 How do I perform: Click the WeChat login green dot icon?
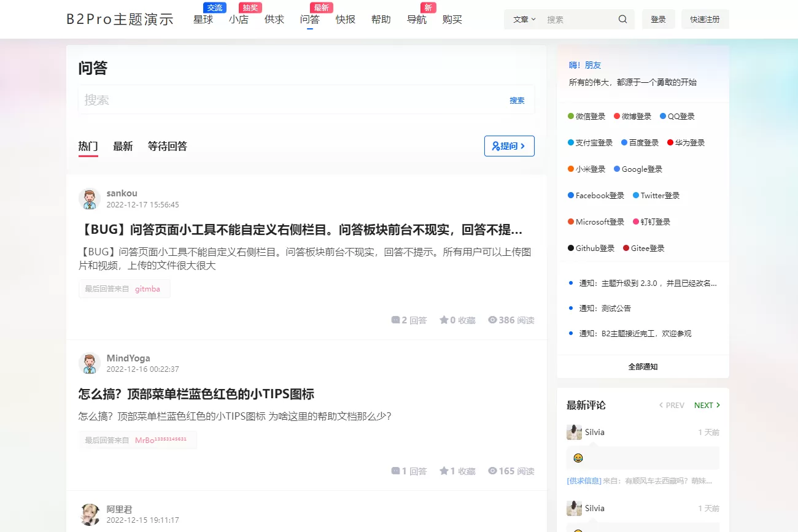tap(571, 116)
